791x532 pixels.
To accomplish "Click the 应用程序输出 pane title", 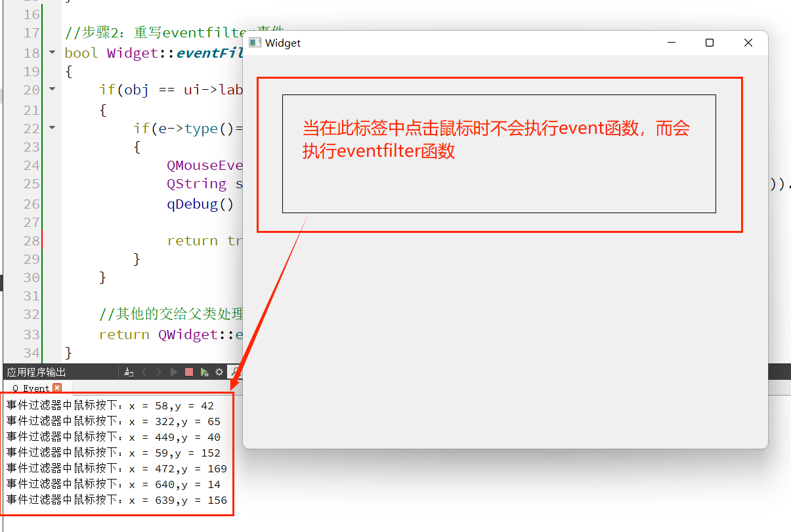I will [36, 372].
